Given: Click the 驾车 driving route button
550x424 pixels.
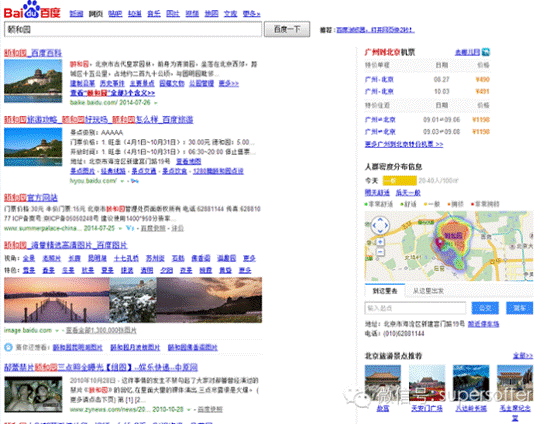Looking at the screenshot, I should (x=519, y=308).
